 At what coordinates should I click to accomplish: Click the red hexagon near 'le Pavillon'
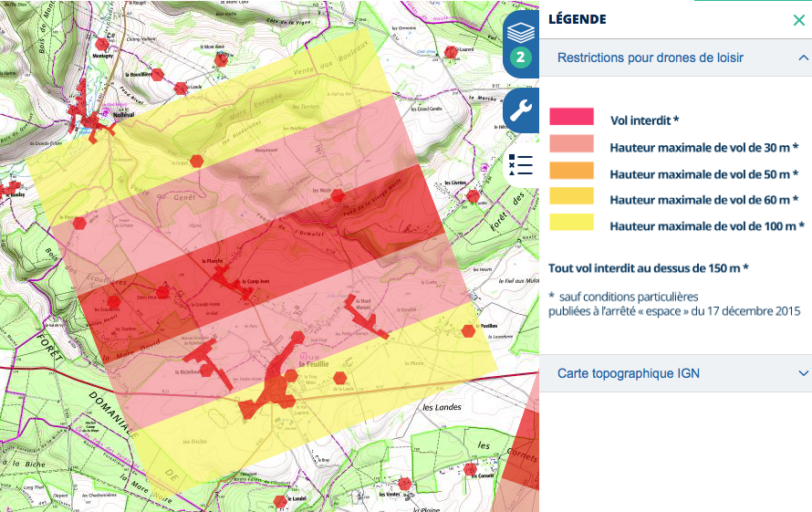469,331
